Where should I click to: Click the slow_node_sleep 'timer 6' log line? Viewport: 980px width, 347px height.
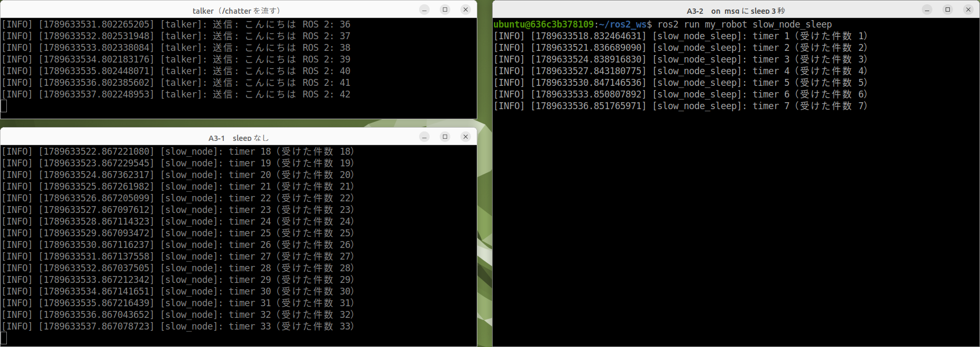(x=680, y=94)
